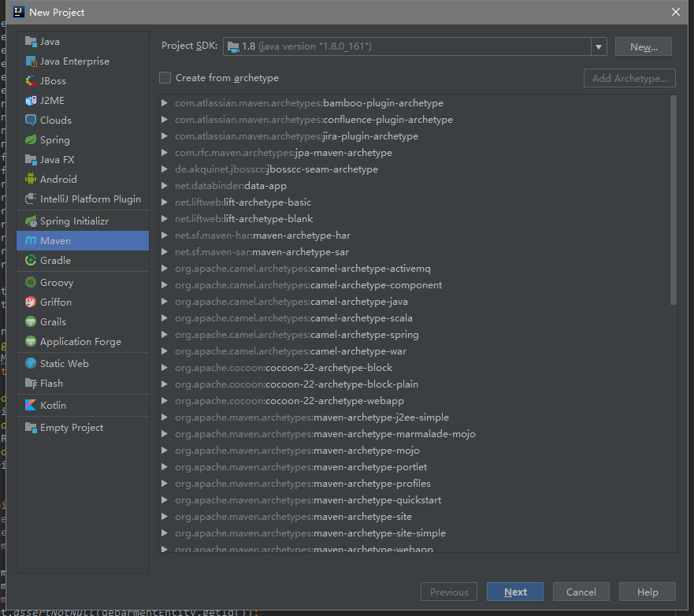Expand the maven-archetype-quickstart node
The width and height of the screenshot is (694, 616).
click(165, 500)
